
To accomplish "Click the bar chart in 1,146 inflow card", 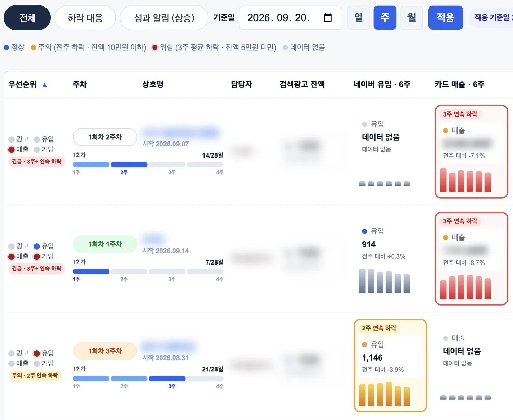I will 384,394.
